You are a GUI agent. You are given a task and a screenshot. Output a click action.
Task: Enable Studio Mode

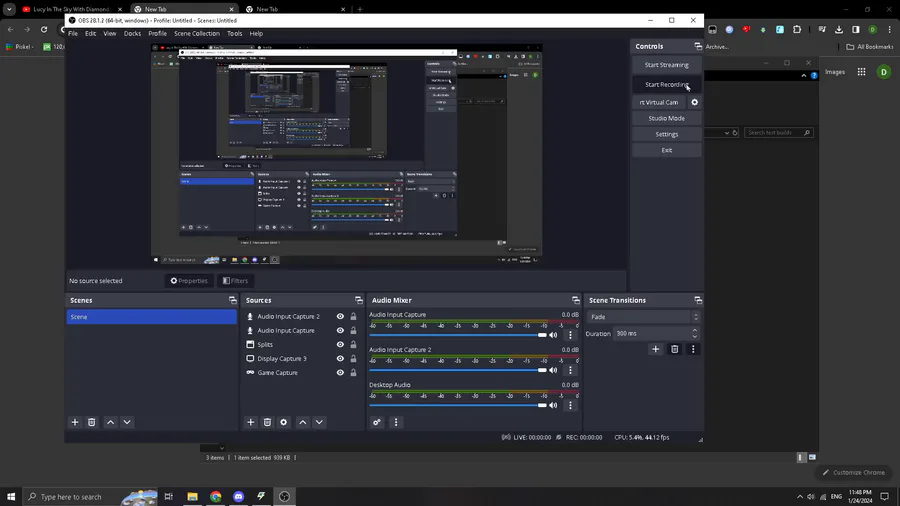[666, 118]
